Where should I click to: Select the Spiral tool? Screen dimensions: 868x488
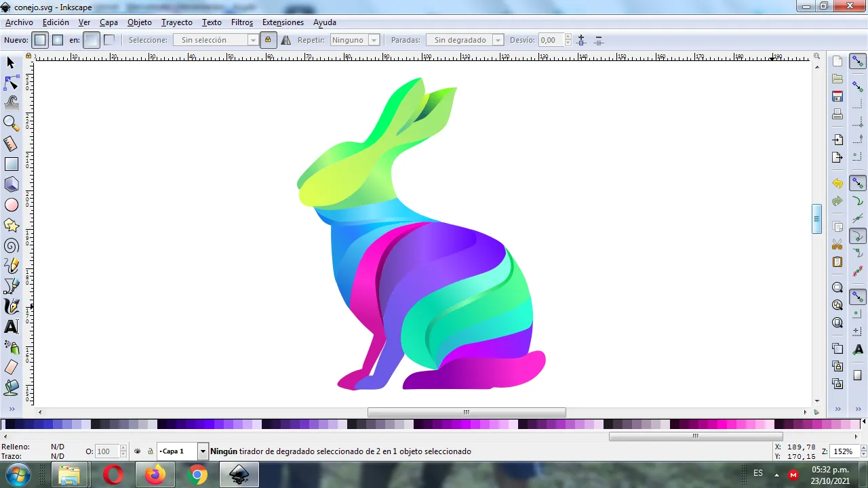click(x=11, y=245)
